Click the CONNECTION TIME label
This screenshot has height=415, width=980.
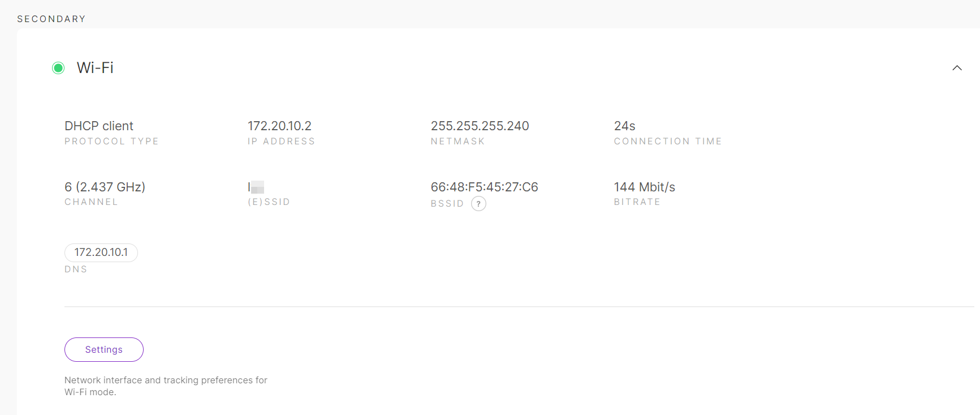tap(667, 142)
